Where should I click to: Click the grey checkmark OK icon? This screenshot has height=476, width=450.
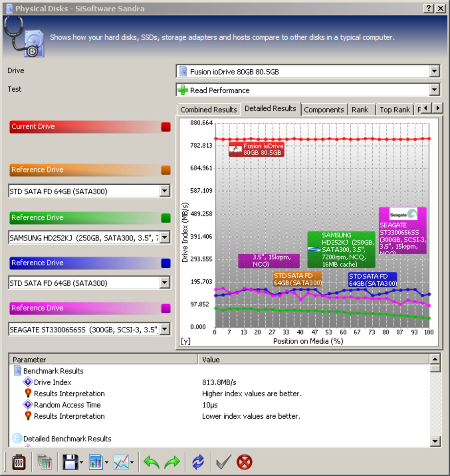(223, 462)
